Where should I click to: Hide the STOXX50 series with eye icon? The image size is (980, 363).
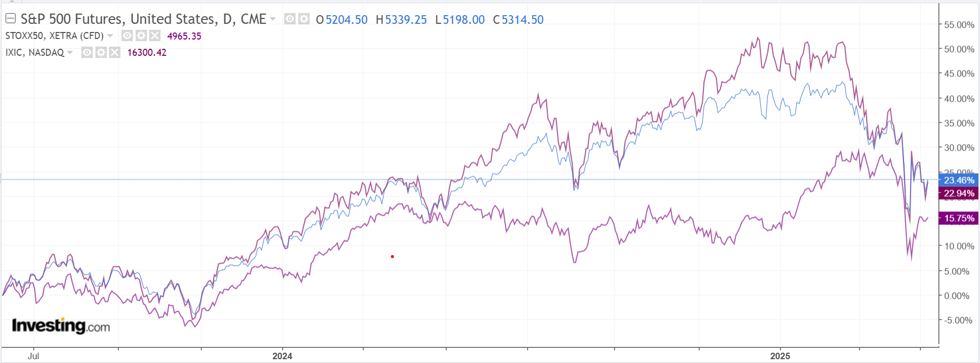pos(127,36)
